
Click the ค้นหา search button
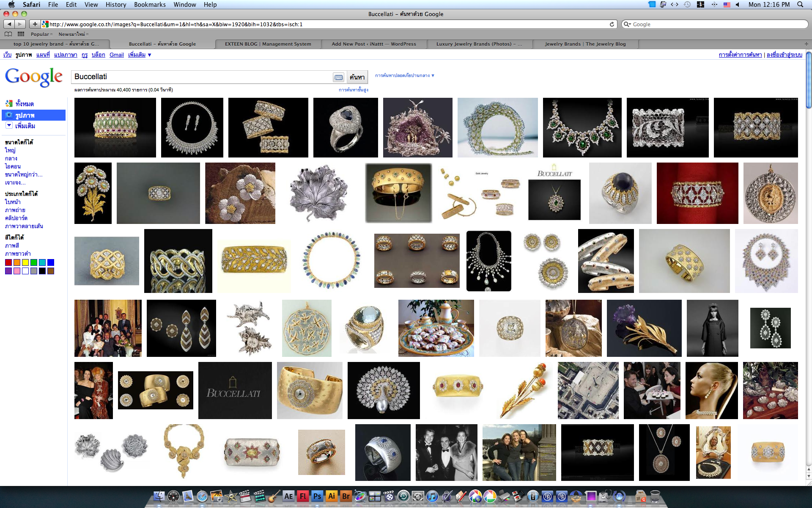tap(357, 77)
